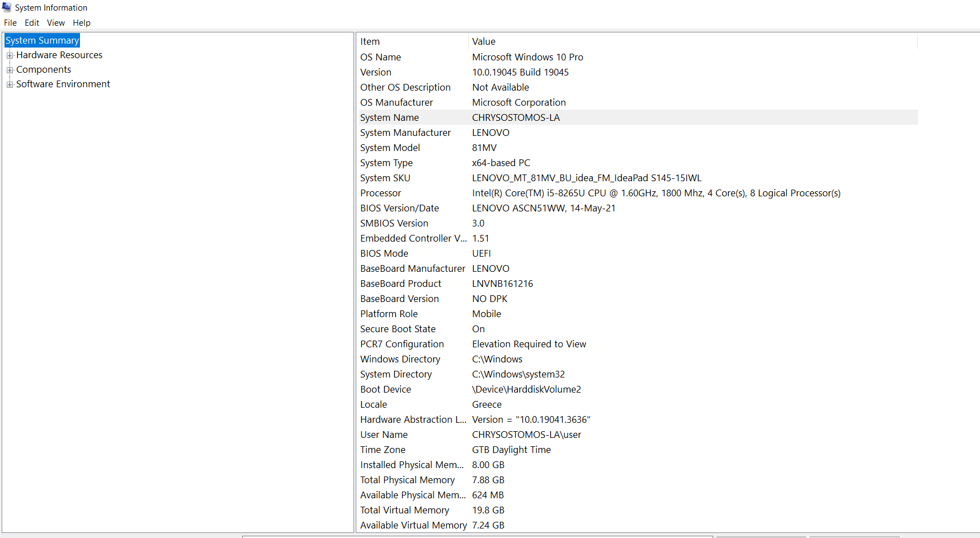Click value C:\Windows\system32

519,374
